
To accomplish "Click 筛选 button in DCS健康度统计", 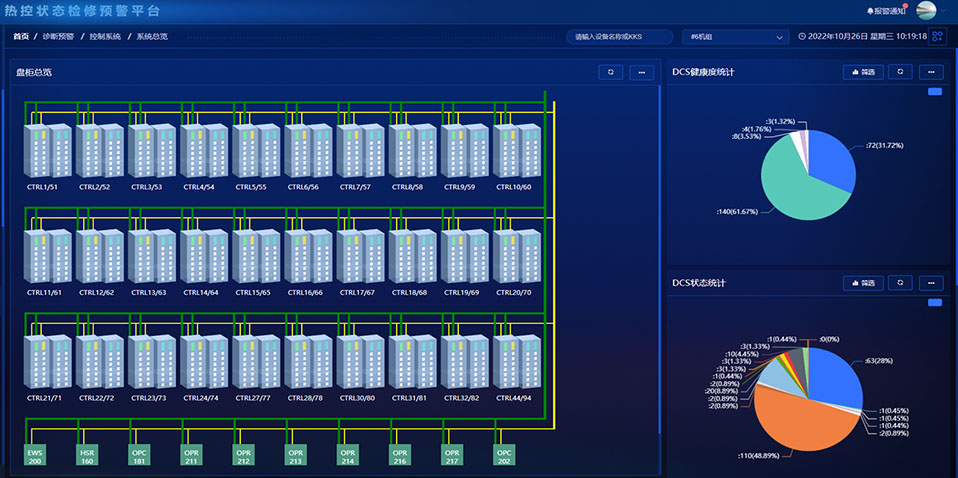I will tap(863, 72).
